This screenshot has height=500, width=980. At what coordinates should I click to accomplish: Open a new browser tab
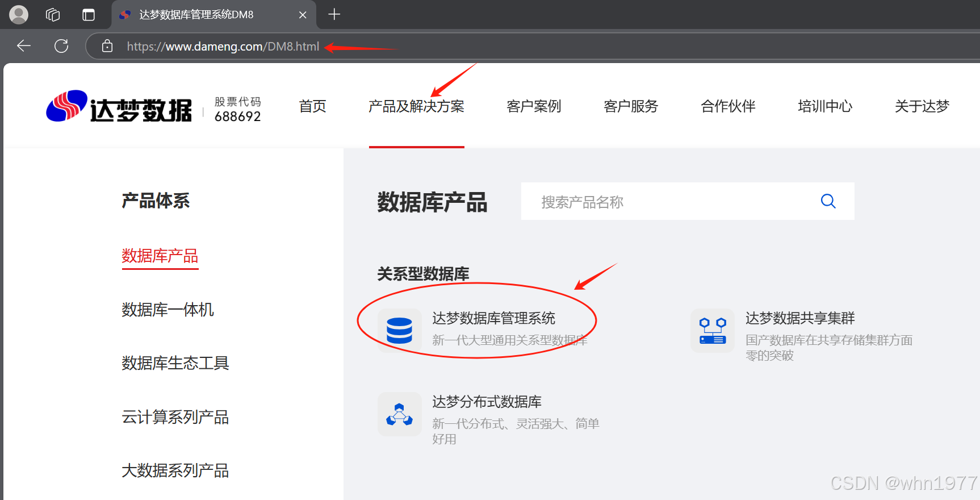[334, 14]
